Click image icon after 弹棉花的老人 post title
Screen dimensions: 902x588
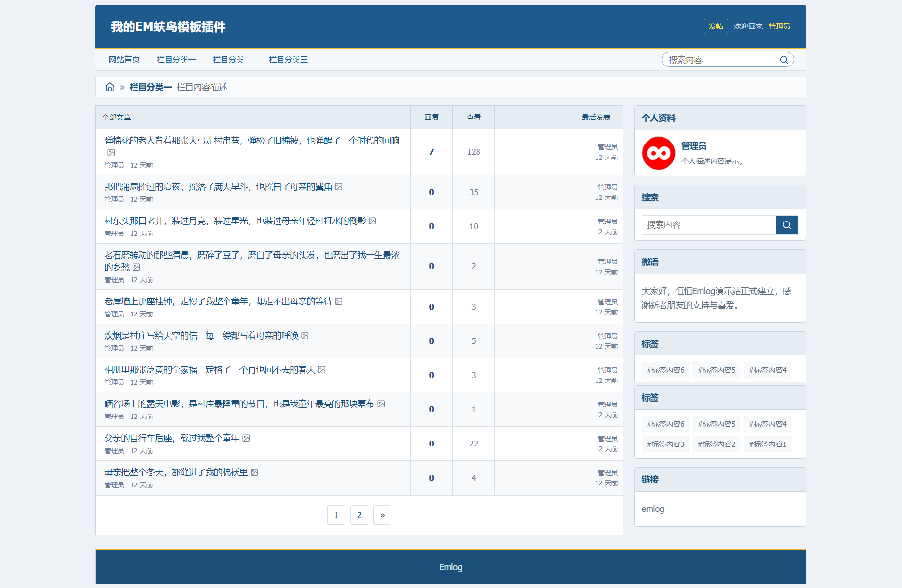click(x=111, y=153)
